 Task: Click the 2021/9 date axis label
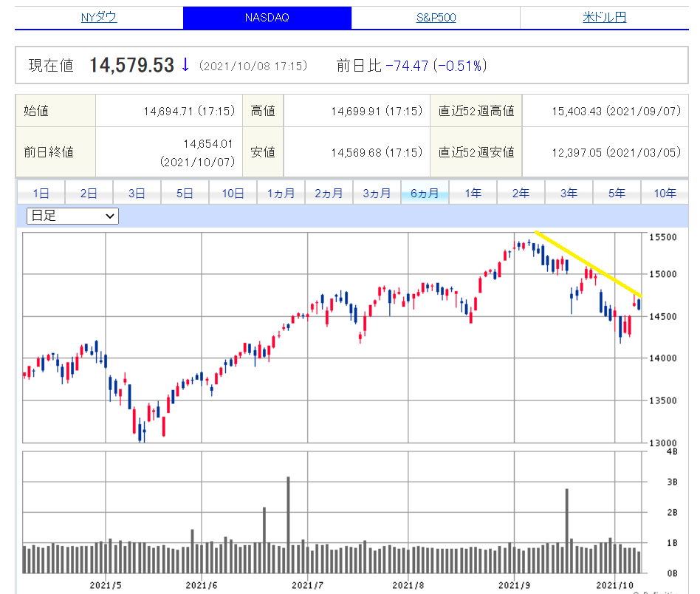[514, 585]
